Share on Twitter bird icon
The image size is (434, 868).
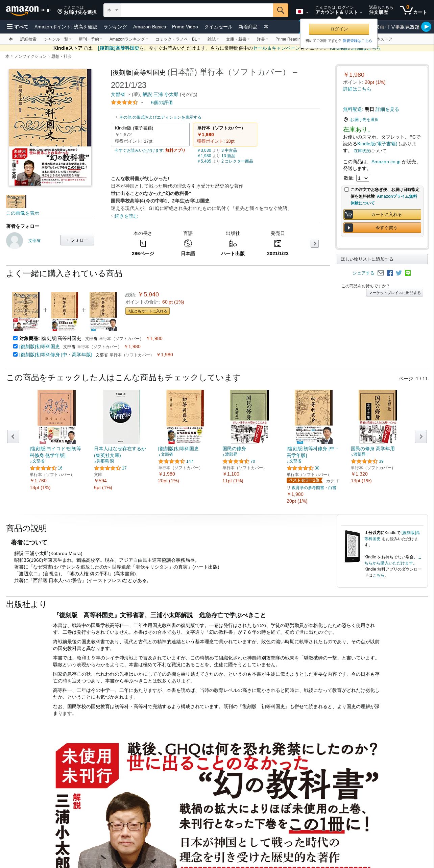399,273
